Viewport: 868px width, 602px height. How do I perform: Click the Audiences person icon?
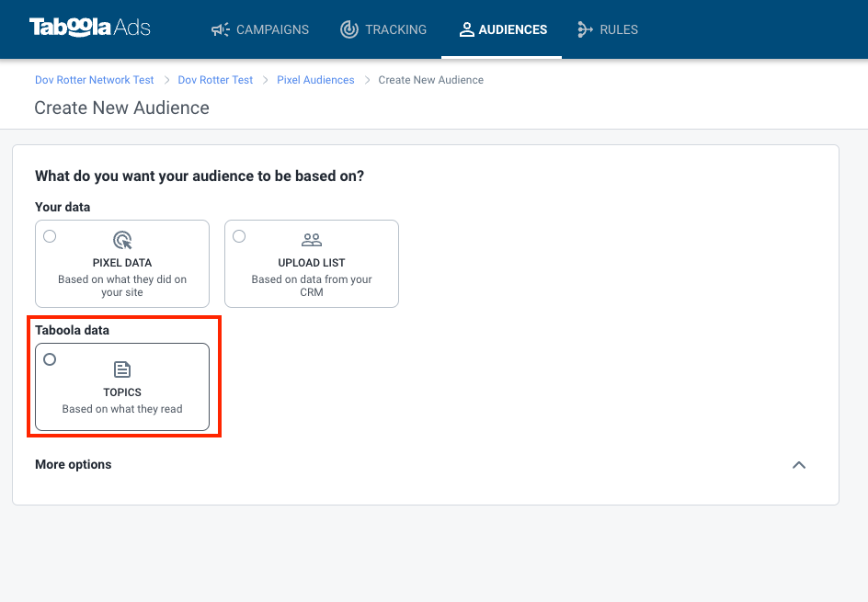[467, 29]
